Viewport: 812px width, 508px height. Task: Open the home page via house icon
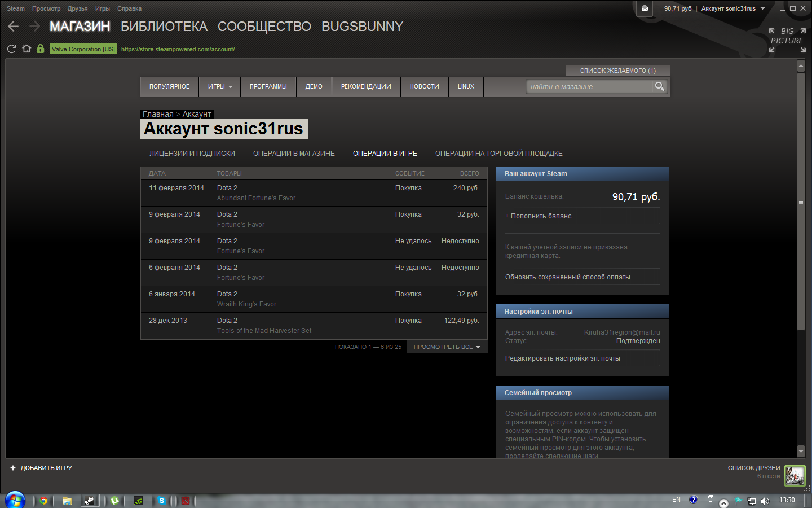[x=27, y=49]
